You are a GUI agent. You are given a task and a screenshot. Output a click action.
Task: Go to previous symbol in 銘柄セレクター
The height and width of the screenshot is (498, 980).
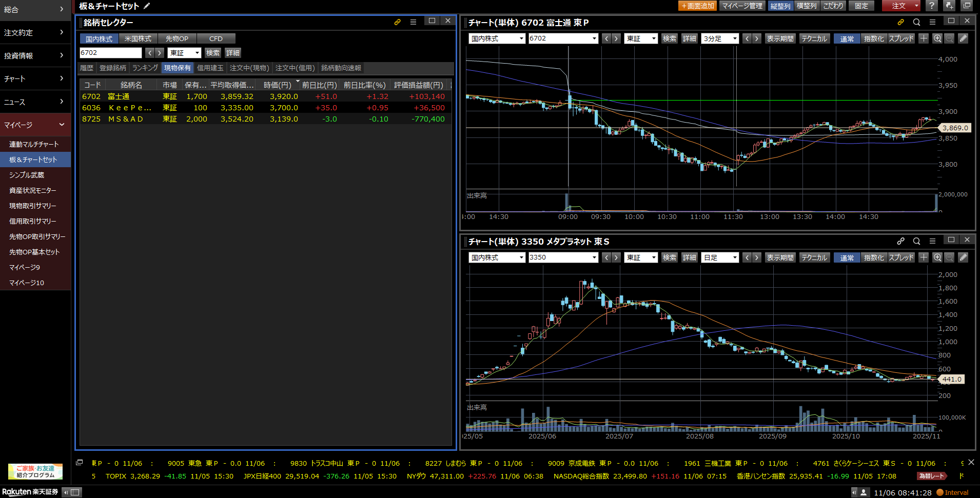pyautogui.click(x=149, y=53)
